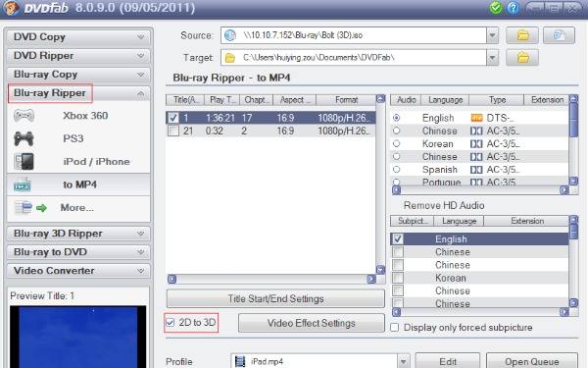
Task: Open the blue help question mark icon
Action: [x=513, y=8]
